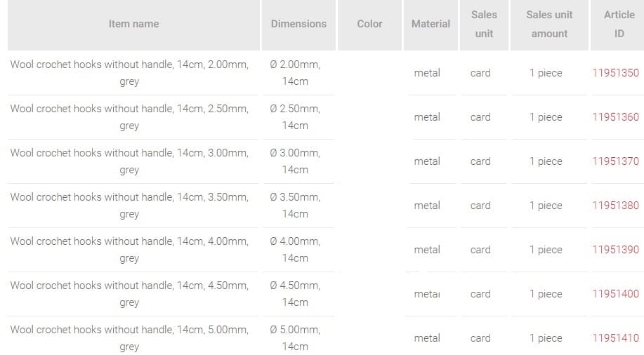
Task: Open article ID 11951390 link
Action: [x=615, y=250]
